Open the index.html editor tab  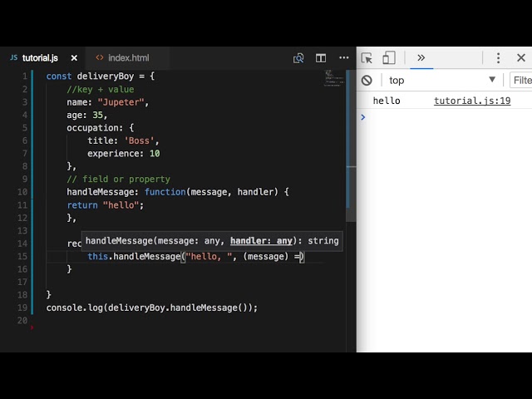pyautogui.click(x=128, y=58)
